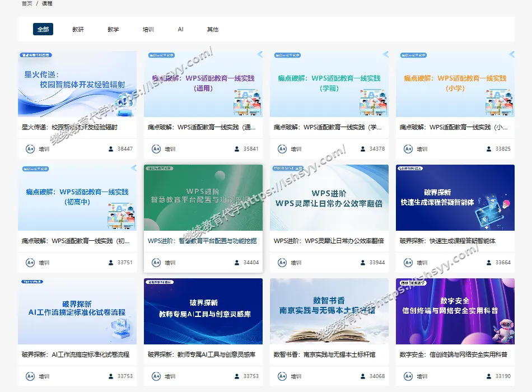The image size is (532, 392).
Task: Click learner icon beside 33190
Action: click(489, 376)
